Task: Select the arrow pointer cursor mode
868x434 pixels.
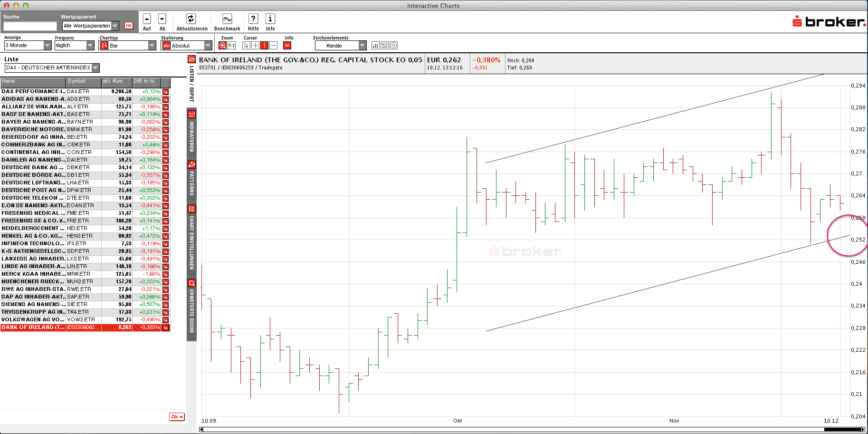Action: 246,46
